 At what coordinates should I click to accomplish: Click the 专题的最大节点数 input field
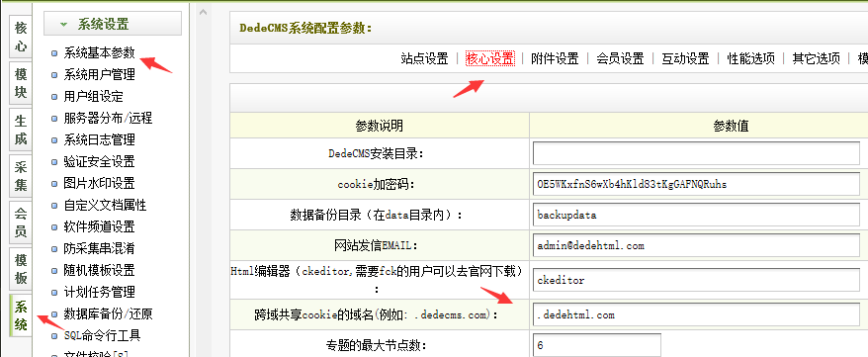[x=597, y=346]
